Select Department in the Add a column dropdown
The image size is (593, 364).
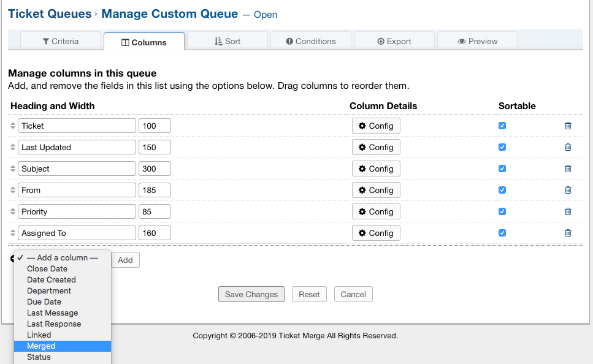click(x=51, y=290)
